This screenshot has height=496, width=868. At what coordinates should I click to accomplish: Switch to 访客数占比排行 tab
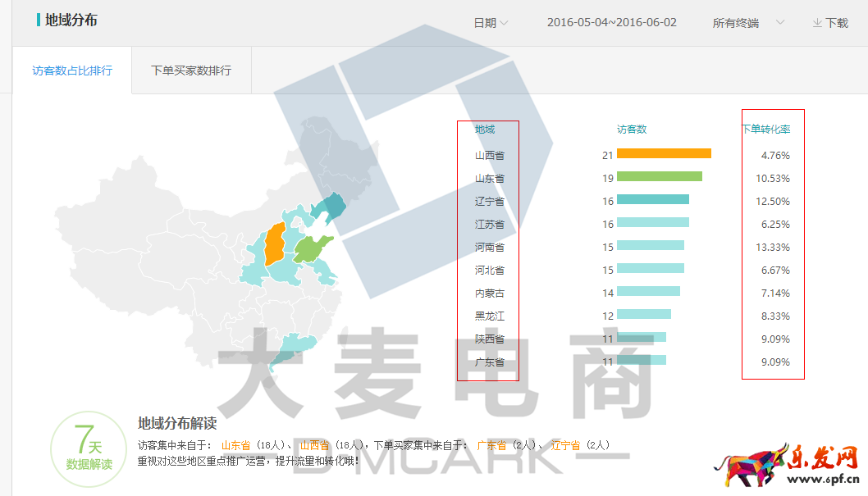coord(72,71)
